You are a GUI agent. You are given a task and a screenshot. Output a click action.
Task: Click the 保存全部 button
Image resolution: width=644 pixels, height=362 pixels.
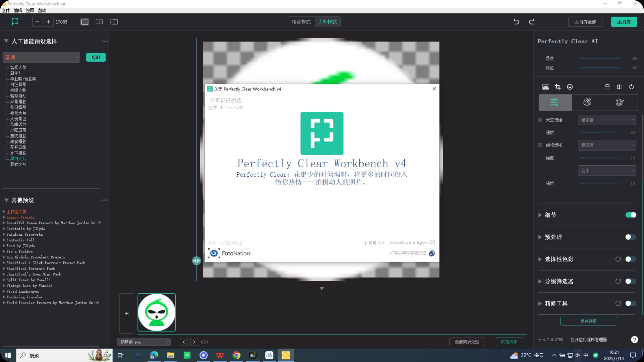[585, 22]
